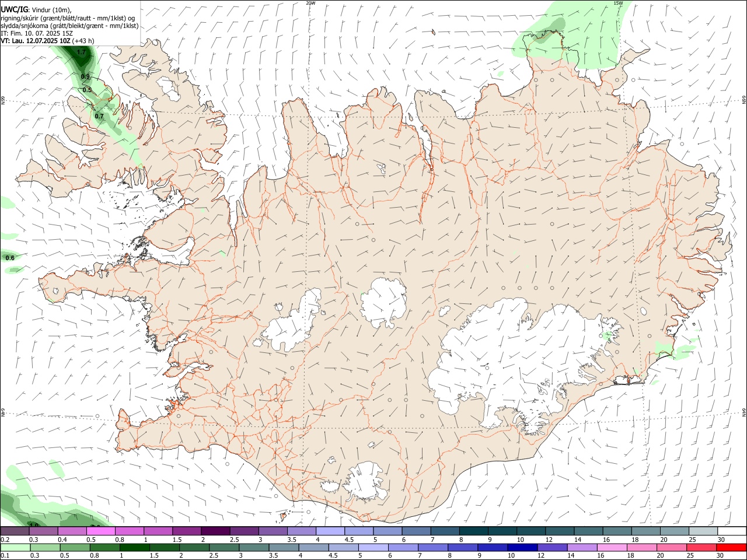747x560 pixels.
Task: Click the 0.7 rainfall value near Westfjords
Action: [99, 116]
